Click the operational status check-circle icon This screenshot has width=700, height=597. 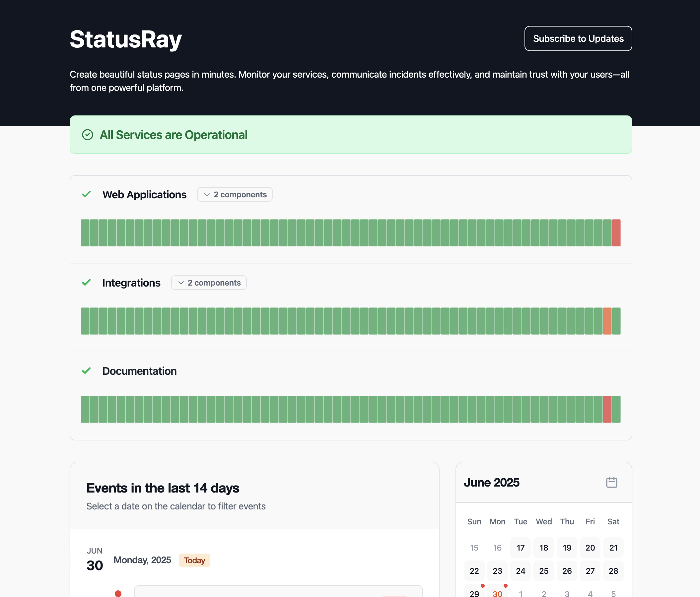coord(88,135)
